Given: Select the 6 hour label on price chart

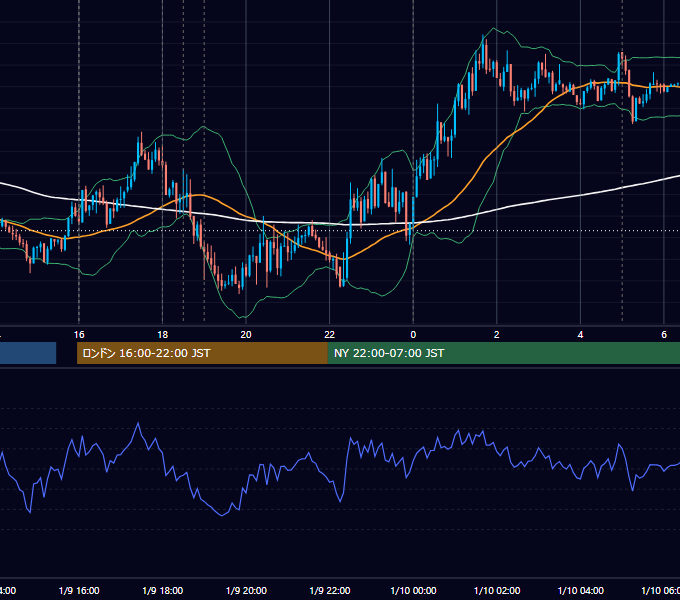Looking at the screenshot, I should pyautogui.click(x=664, y=334).
